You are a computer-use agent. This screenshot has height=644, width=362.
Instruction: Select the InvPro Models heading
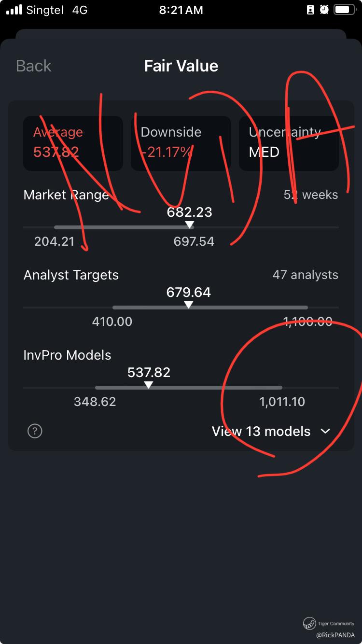67,355
